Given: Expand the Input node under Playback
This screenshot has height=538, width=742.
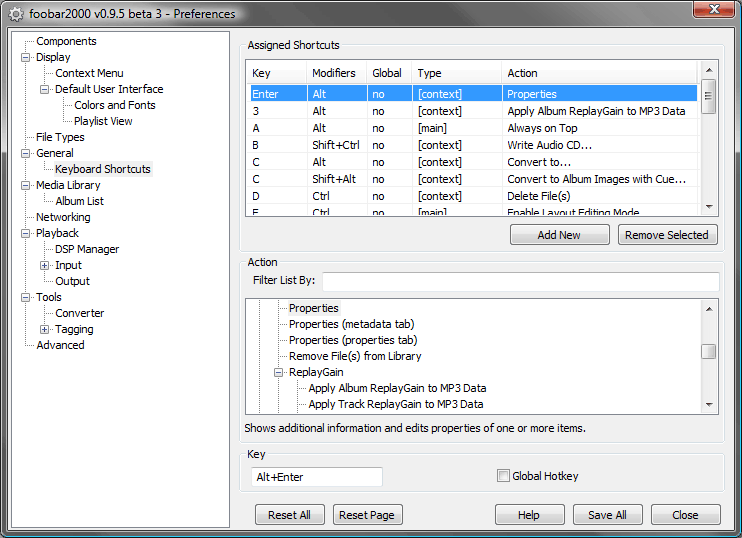Looking at the screenshot, I should pos(45,265).
